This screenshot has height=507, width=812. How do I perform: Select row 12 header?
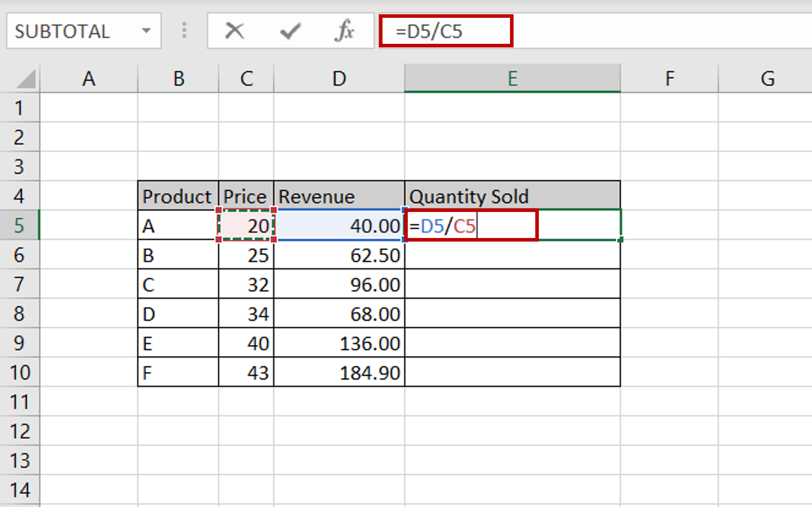coord(20,431)
